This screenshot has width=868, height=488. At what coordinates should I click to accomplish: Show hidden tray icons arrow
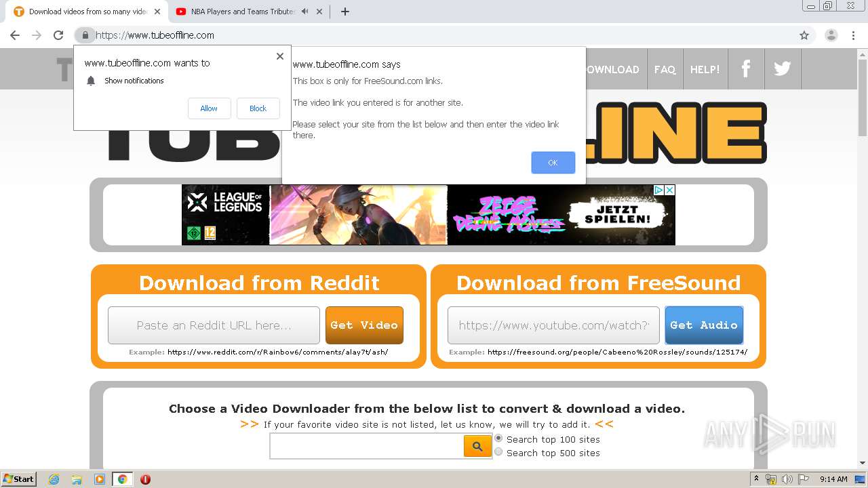[756, 479]
